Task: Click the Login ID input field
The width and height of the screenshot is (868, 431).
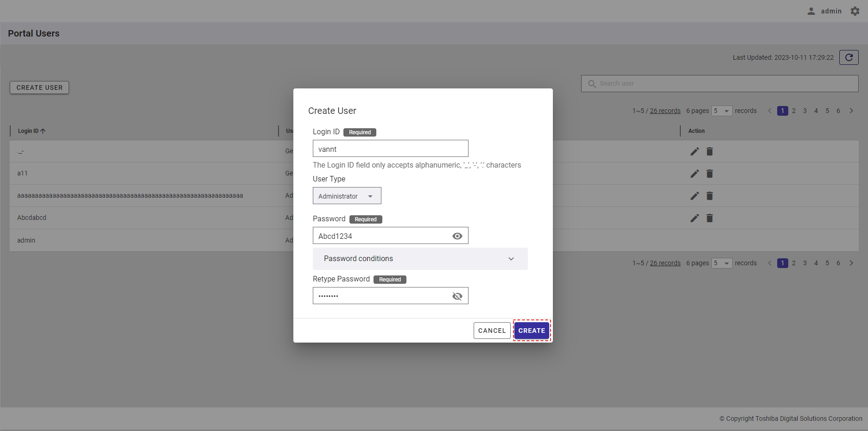Action: tap(390, 149)
